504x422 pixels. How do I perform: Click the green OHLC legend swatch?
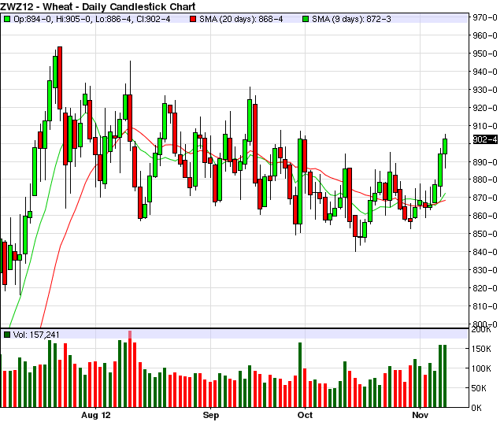coord(7,19)
